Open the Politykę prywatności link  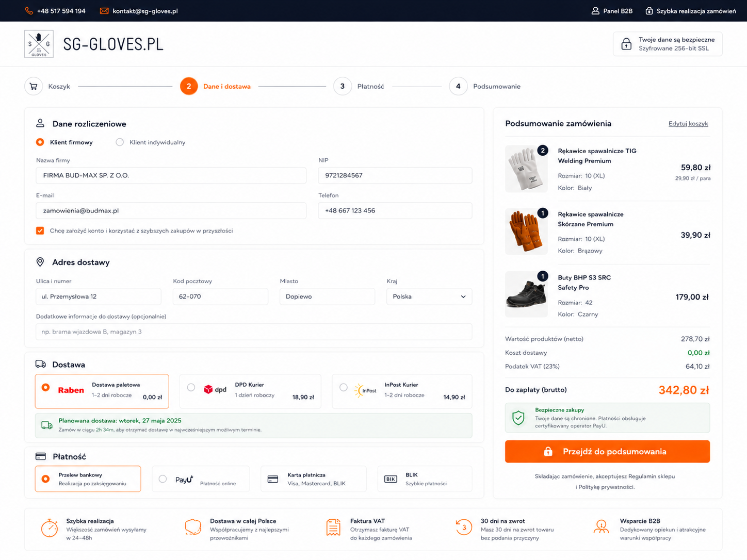(607, 487)
